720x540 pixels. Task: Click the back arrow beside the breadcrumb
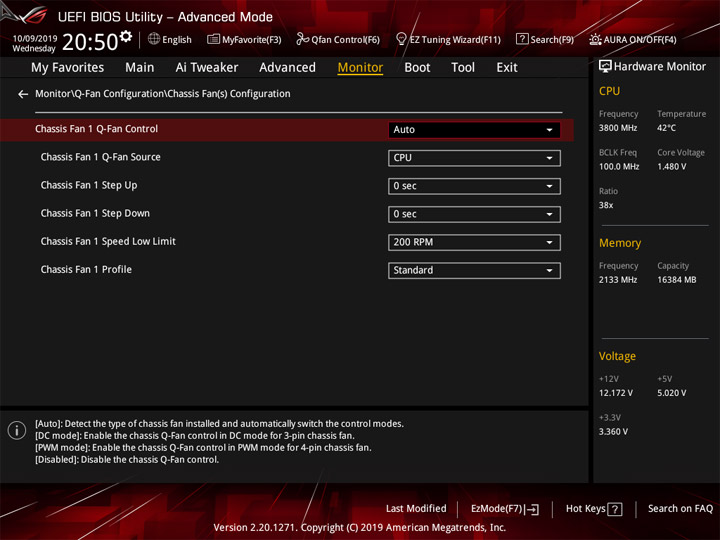(23, 94)
